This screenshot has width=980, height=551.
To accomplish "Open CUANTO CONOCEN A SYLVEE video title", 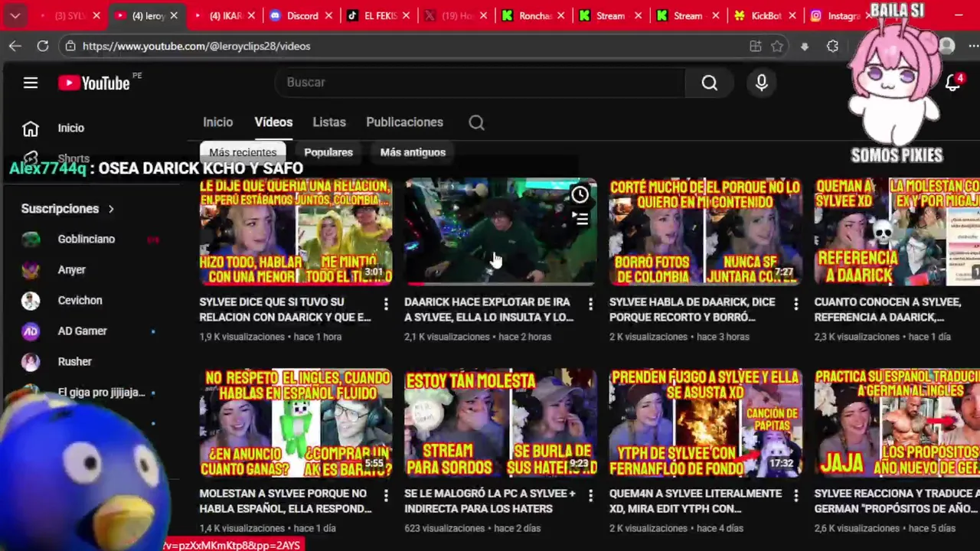I will click(x=888, y=309).
